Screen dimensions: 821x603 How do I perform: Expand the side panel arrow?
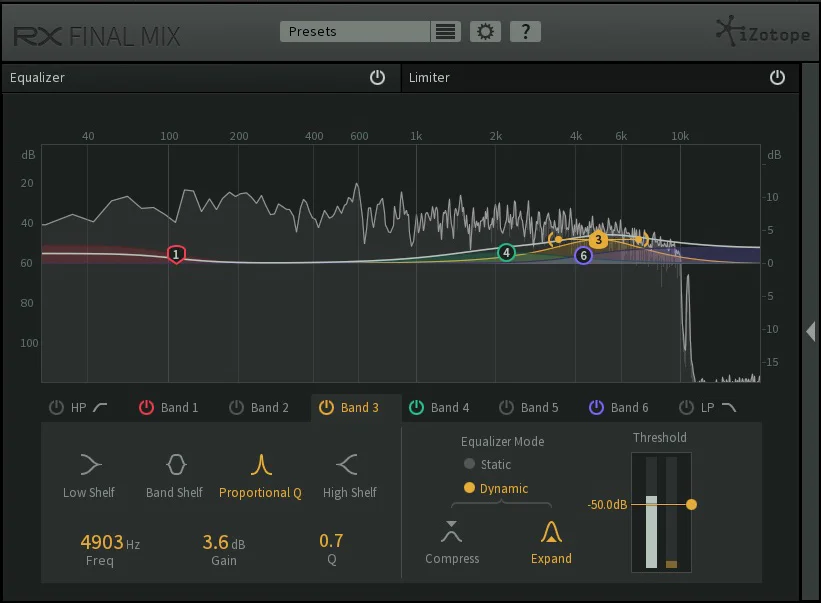pyautogui.click(x=811, y=331)
